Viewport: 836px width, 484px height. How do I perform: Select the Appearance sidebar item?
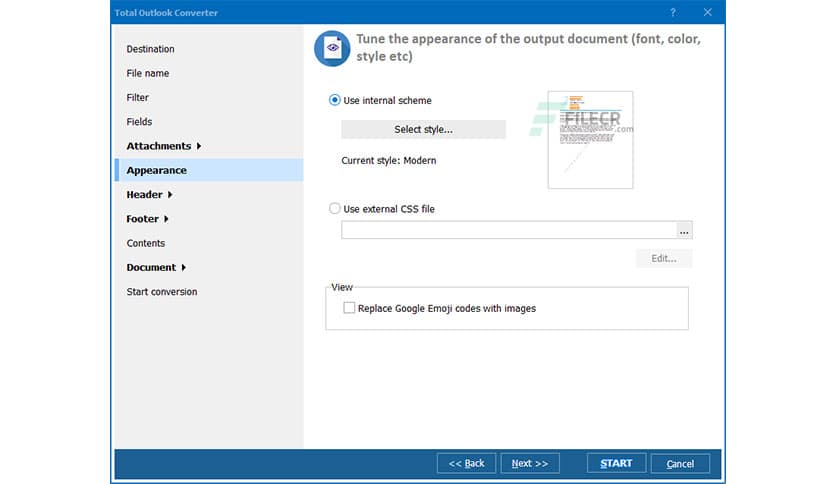click(x=209, y=170)
